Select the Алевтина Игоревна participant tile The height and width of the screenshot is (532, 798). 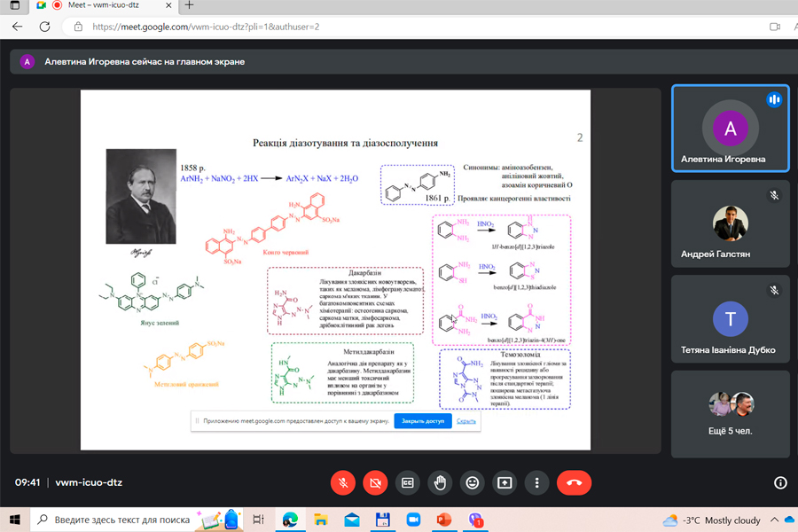pyautogui.click(x=730, y=129)
